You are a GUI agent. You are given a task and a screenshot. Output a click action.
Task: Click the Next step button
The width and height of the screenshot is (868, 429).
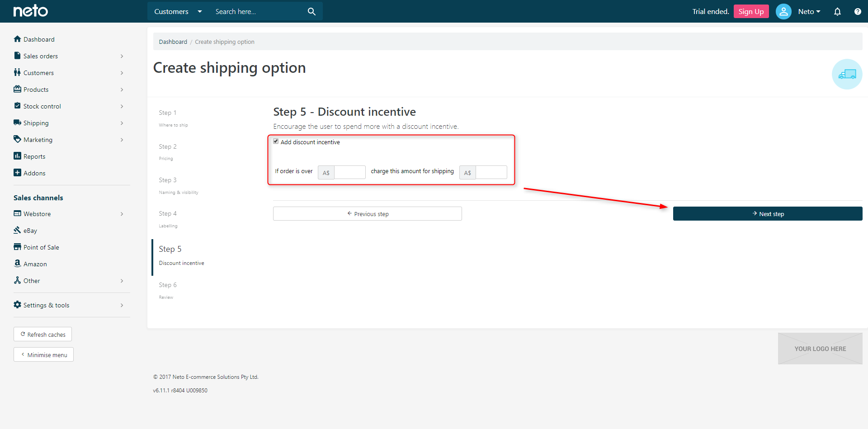pos(768,214)
